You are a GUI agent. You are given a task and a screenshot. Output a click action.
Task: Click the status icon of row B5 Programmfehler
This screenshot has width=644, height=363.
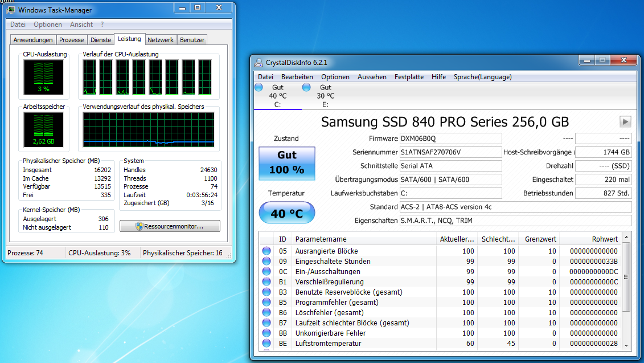[x=266, y=302]
